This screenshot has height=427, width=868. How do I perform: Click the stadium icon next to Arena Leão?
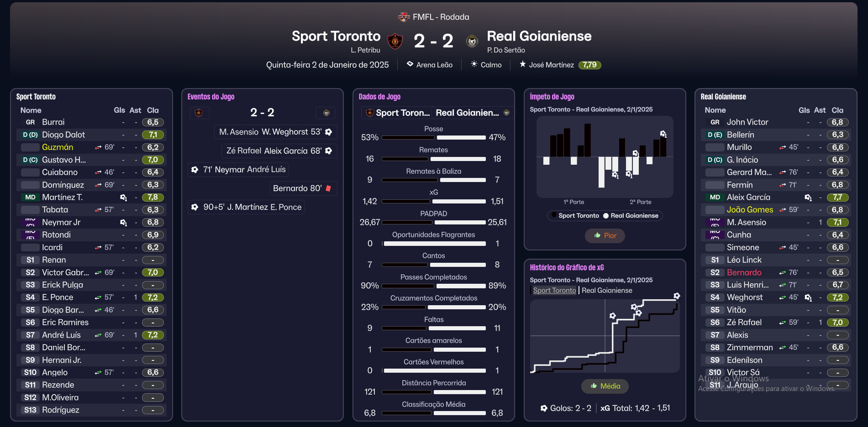[x=410, y=64]
